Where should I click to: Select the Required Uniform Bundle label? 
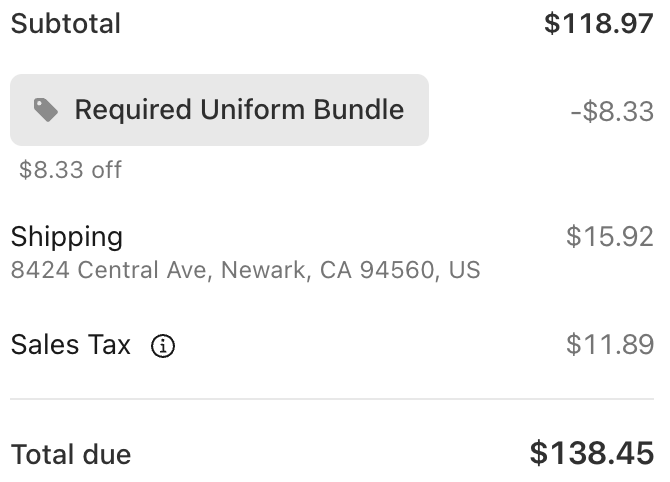(x=239, y=110)
